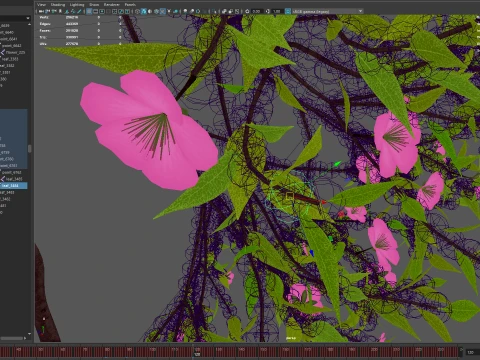Click the gamma value field

pyautogui.click(x=277, y=11)
